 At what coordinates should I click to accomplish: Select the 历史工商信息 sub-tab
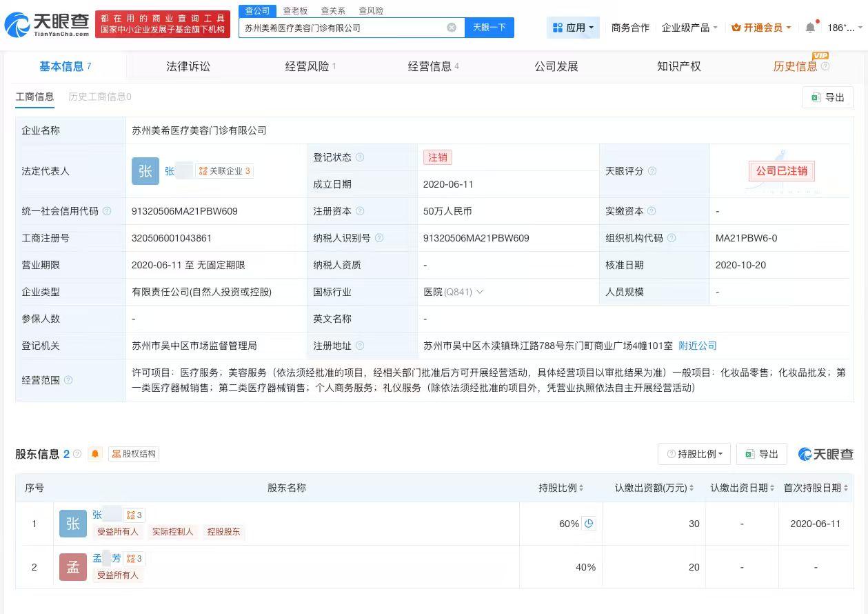[100, 97]
